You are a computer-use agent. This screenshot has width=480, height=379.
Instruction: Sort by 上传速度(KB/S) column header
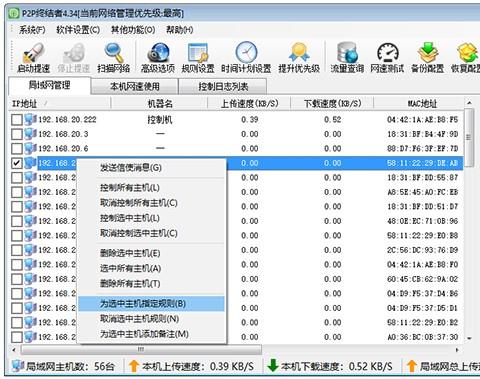249,104
